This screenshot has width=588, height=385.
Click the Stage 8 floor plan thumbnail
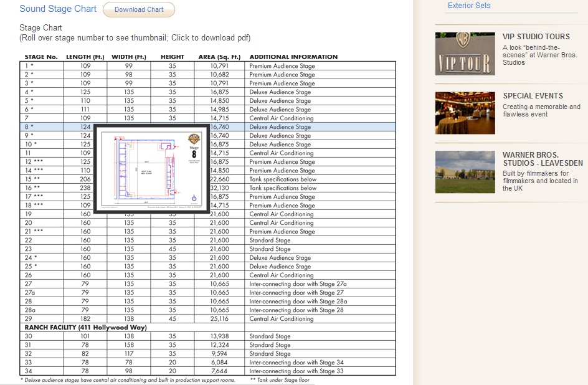coord(153,168)
